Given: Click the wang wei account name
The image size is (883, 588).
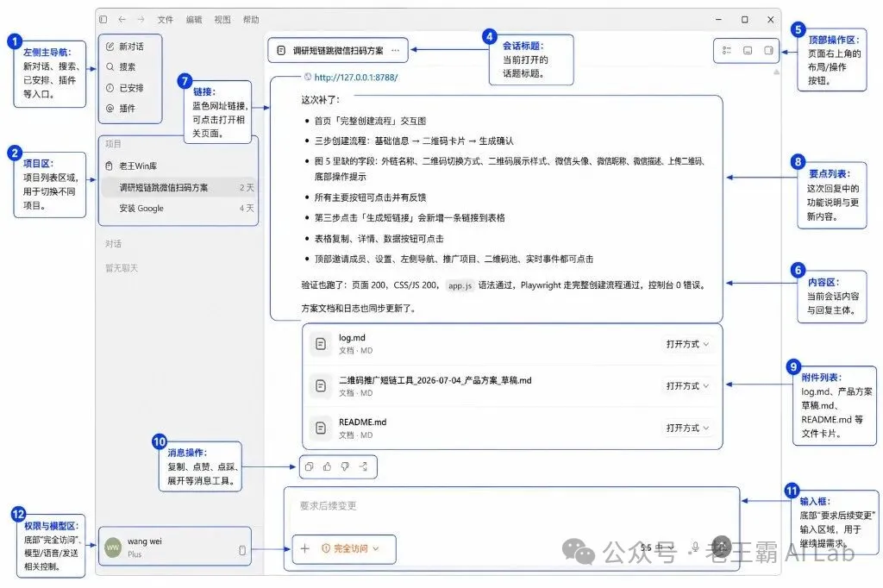Looking at the screenshot, I should [x=145, y=541].
